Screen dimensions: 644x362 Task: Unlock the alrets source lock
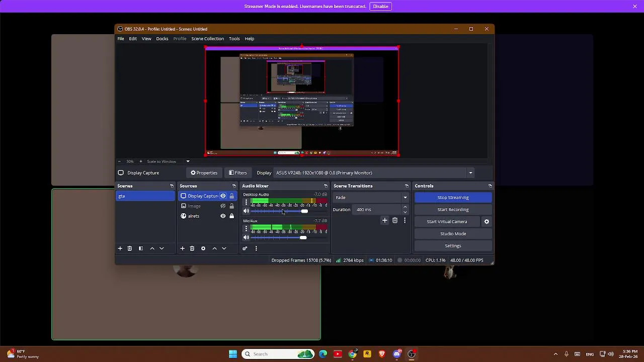click(231, 216)
